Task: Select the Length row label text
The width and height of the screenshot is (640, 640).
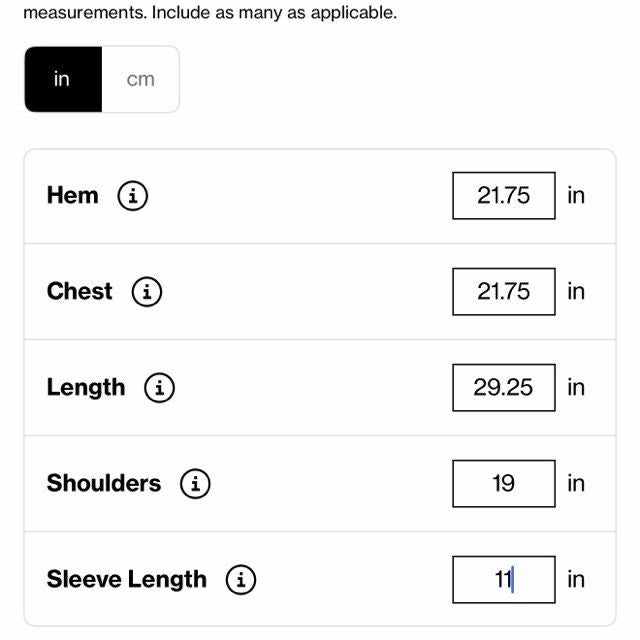Action: click(x=86, y=387)
